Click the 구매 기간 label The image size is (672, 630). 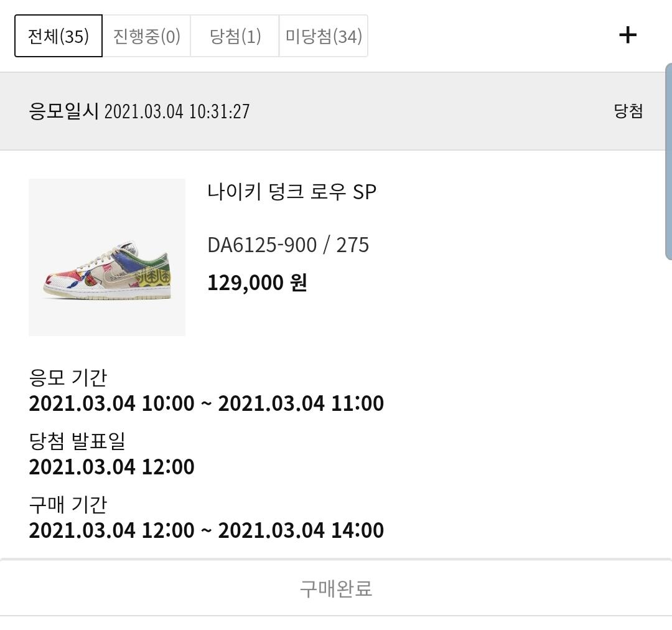click(68, 504)
